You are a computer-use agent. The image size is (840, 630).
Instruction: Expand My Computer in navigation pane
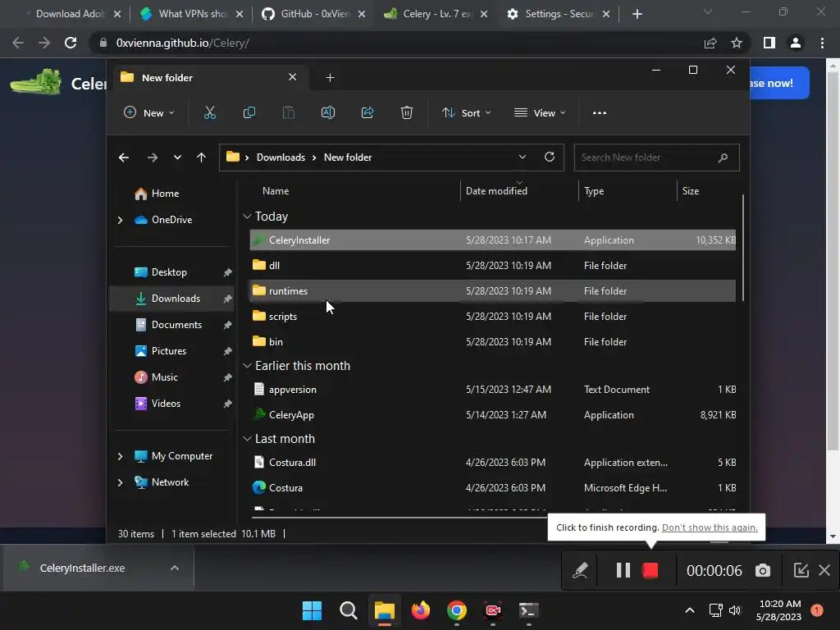120,456
